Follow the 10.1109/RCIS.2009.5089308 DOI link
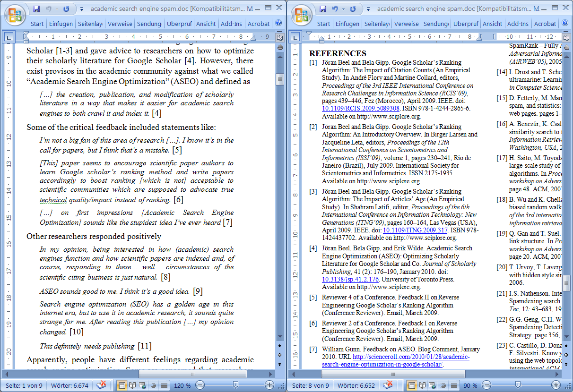The image size is (573, 392). pos(361,108)
